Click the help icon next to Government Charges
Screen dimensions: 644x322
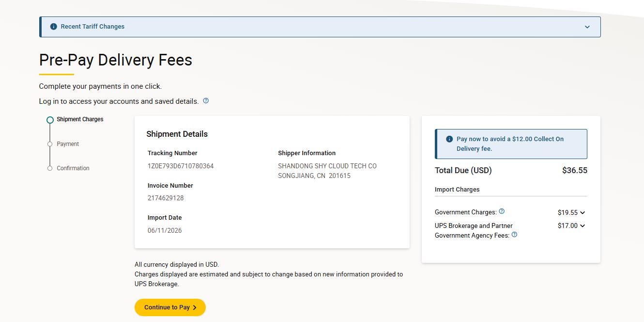(x=502, y=211)
